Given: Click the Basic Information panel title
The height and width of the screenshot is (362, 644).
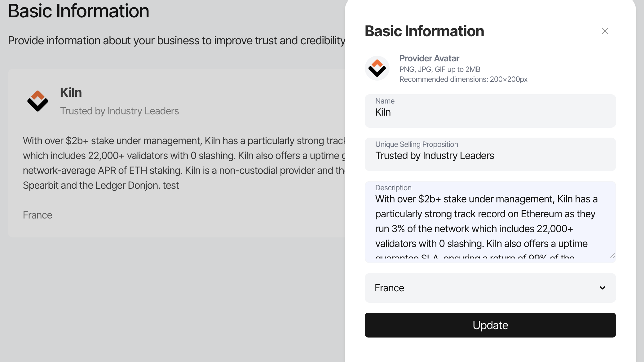Looking at the screenshot, I should click(424, 31).
